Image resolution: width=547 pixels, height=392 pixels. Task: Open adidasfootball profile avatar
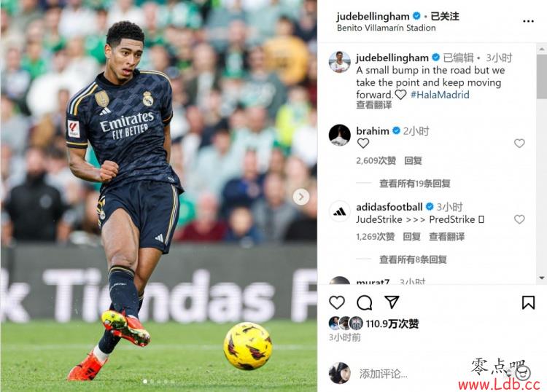pyautogui.click(x=339, y=211)
